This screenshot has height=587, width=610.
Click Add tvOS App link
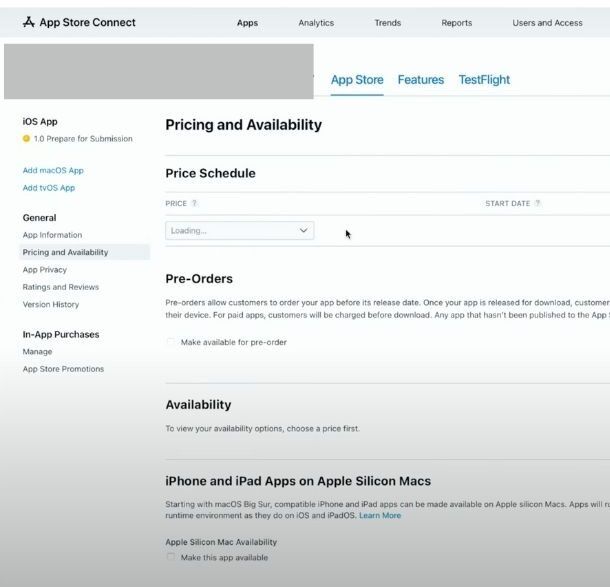coord(49,188)
